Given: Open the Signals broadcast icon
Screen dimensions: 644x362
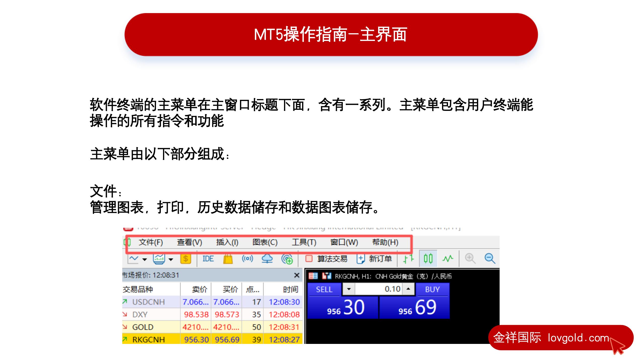Looking at the screenshot, I should (x=247, y=259).
